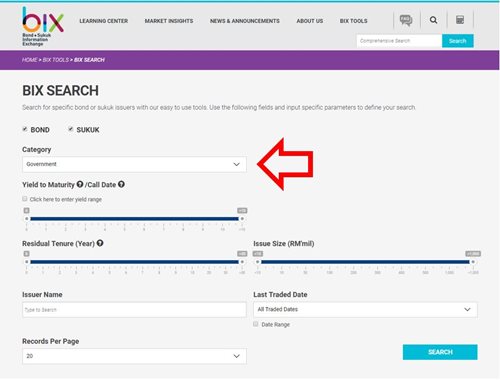Screen dimensions: 500x380
Task: Click the Issue Size slider track
Action: pyautogui.click(x=365, y=262)
